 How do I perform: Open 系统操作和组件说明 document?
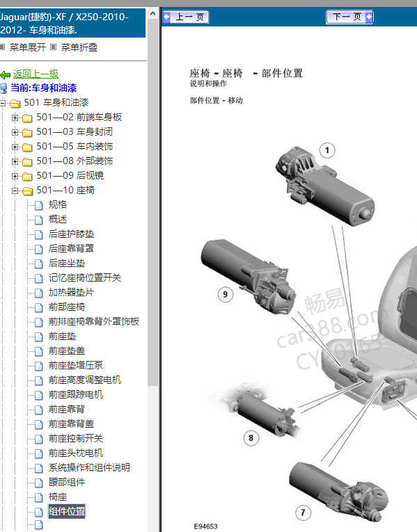(x=89, y=467)
